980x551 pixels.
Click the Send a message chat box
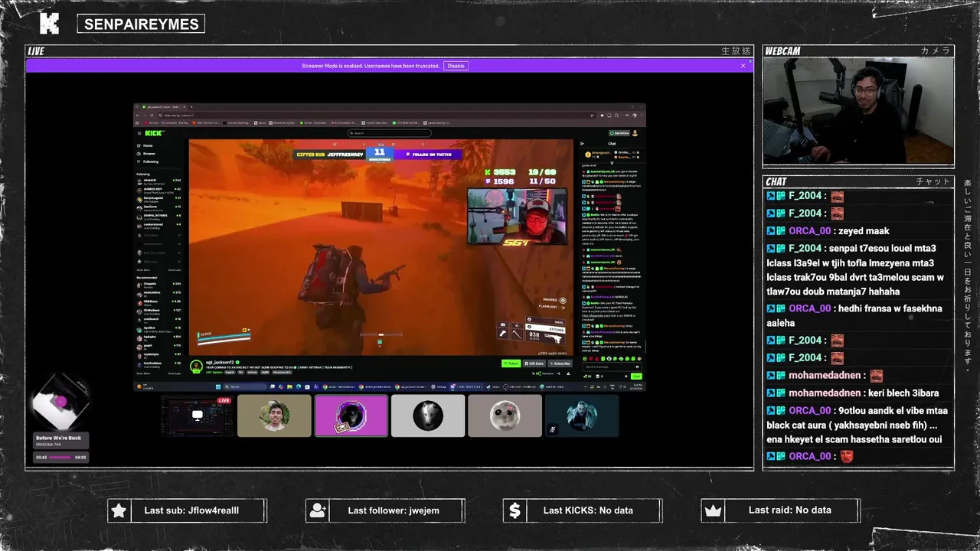tap(612, 367)
